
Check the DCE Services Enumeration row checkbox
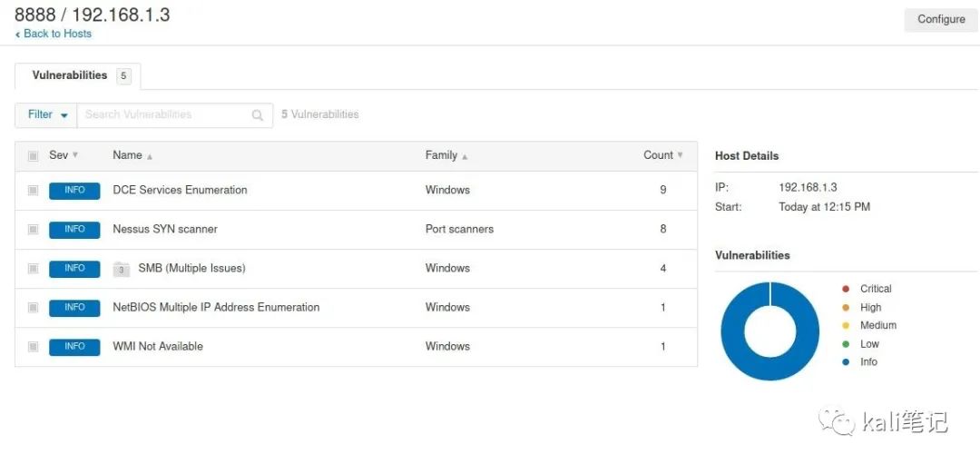click(34, 191)
